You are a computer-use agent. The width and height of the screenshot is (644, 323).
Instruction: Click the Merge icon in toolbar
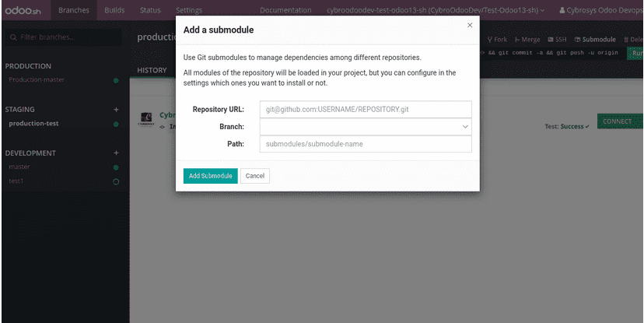tap(517, 40)
